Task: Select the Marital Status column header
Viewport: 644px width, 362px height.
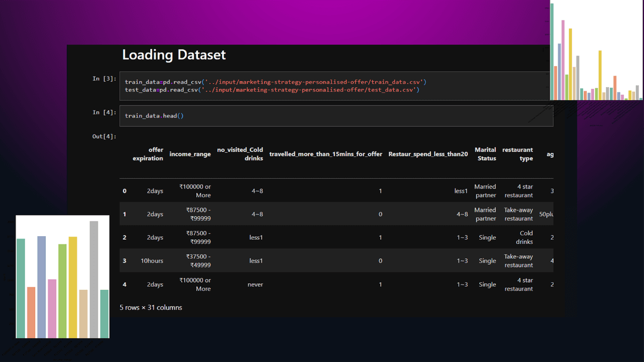Action: tap(487, 154)
